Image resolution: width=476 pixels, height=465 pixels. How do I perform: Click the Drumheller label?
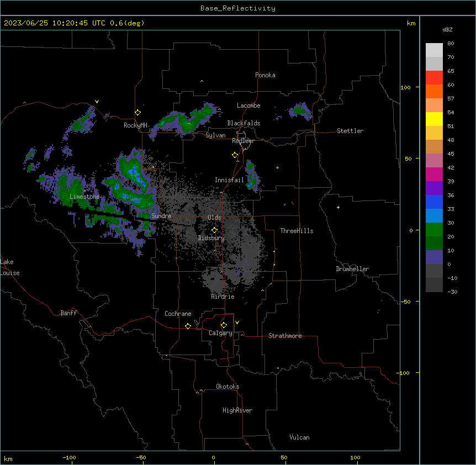click(x=352, y=269)
